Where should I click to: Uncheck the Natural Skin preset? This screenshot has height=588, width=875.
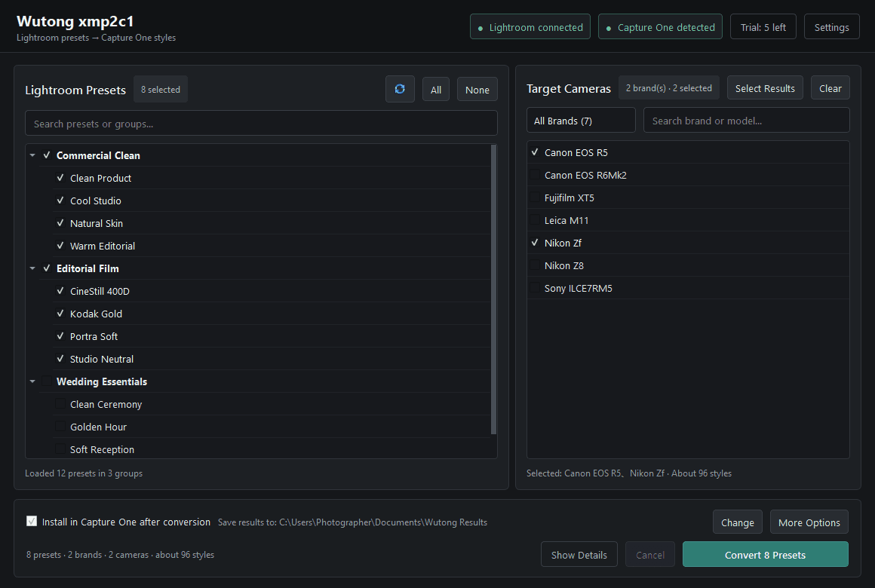(60, 223)
